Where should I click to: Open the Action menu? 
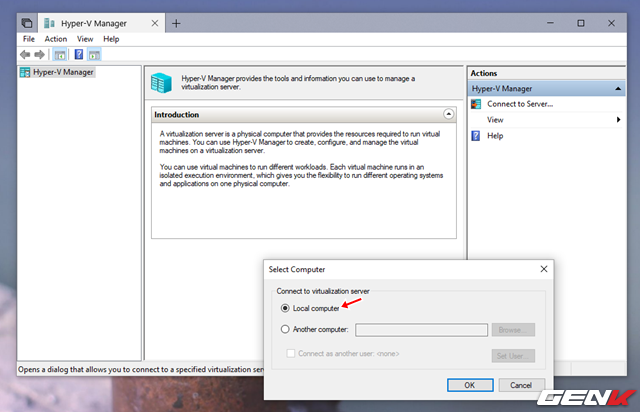point(56,39)
